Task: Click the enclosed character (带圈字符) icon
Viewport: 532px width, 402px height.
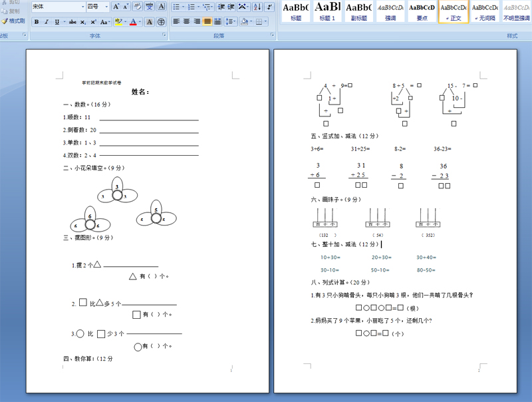Action: (161, 22)
